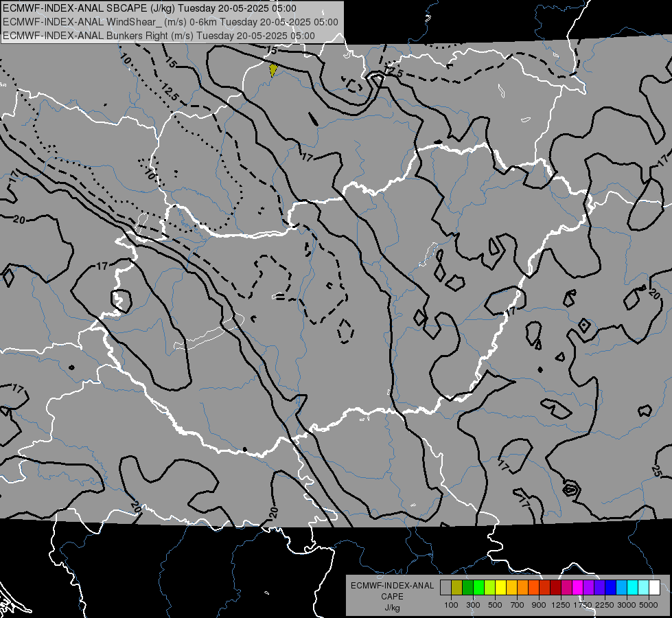Click the SBCAPE (J/kg) title line
672x618 pixels.
point(149,8)
